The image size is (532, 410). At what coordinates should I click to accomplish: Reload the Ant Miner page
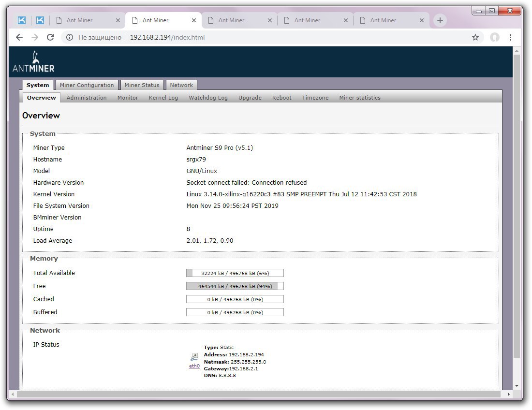pos(50,37)
